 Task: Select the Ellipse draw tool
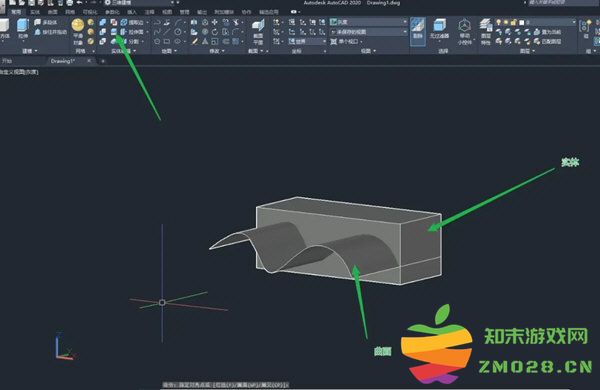click(x=178, y=41)
